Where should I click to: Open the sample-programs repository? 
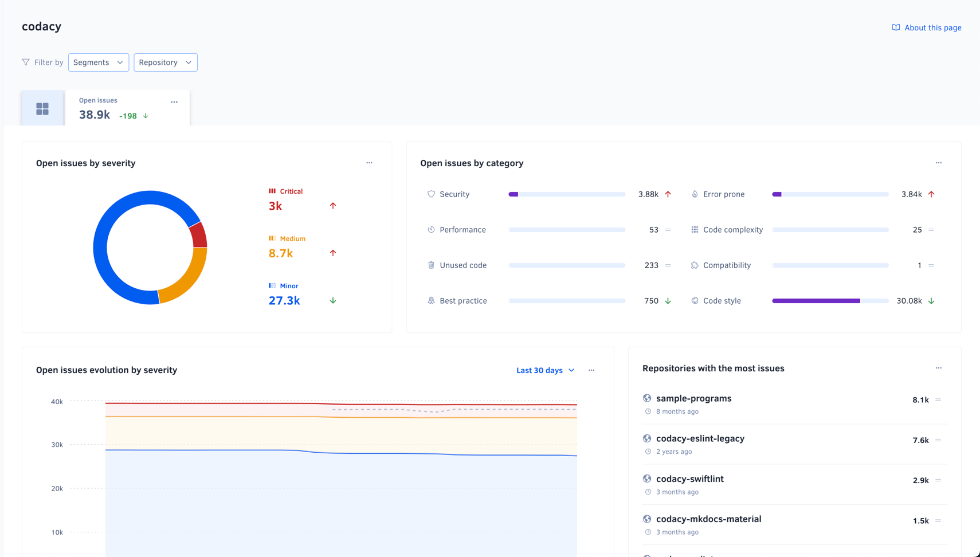tap(693, 398)
